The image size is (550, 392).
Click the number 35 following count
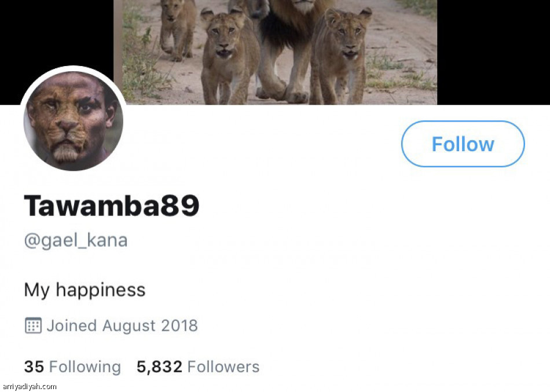[34, 367]
